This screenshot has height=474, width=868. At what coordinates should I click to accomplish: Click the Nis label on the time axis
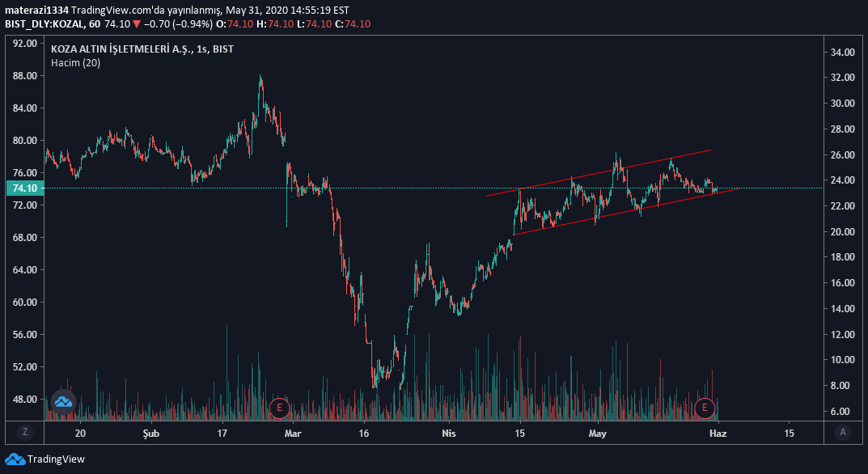[x=451, y=433]
